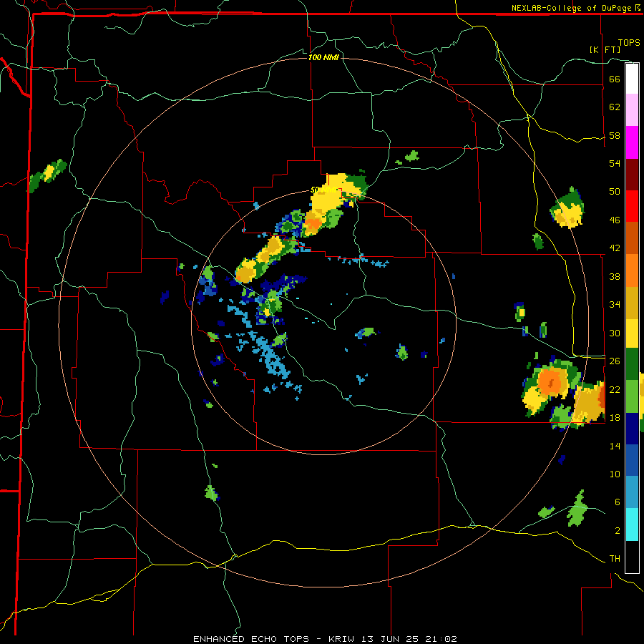Click the 22 legend value
Screen dimensions: 644x644
click(615, 389)
